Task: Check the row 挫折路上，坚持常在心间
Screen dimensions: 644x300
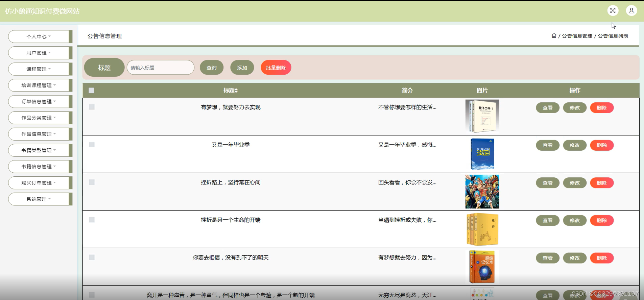Action: click(92, 182)
